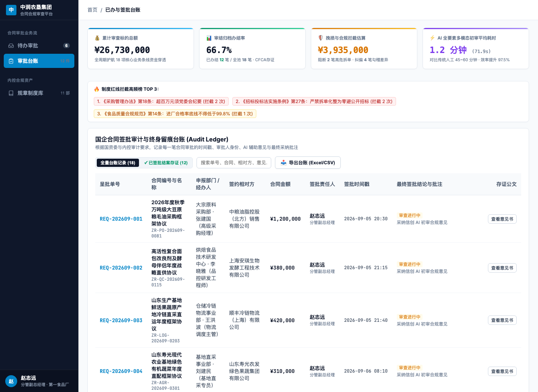Click the shield icon on 挽损与合规拦截估算
The width and height of the screenshot is (538, 392).
pos(321,38)
